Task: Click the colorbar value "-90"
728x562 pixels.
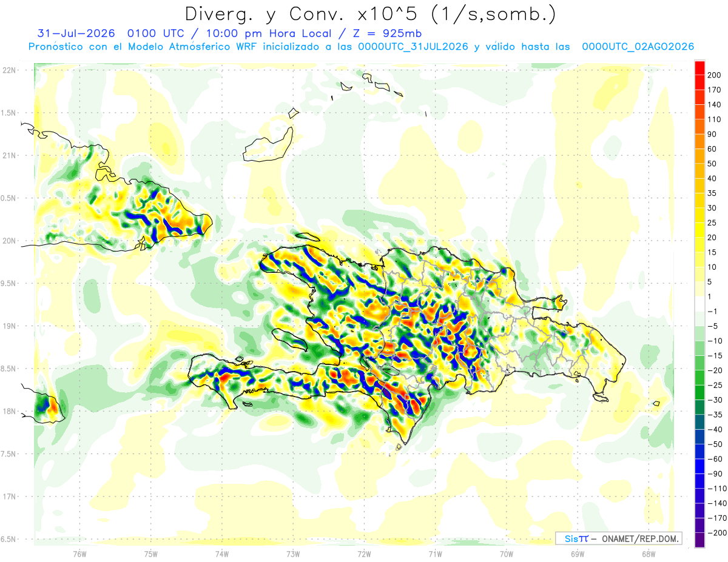Action: point(715,473)
